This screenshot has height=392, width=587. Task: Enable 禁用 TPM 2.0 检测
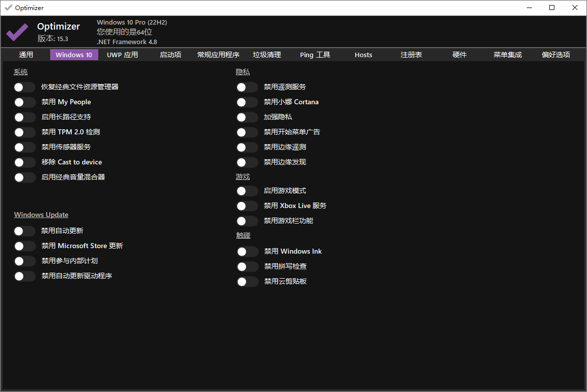tap(25, 132)
